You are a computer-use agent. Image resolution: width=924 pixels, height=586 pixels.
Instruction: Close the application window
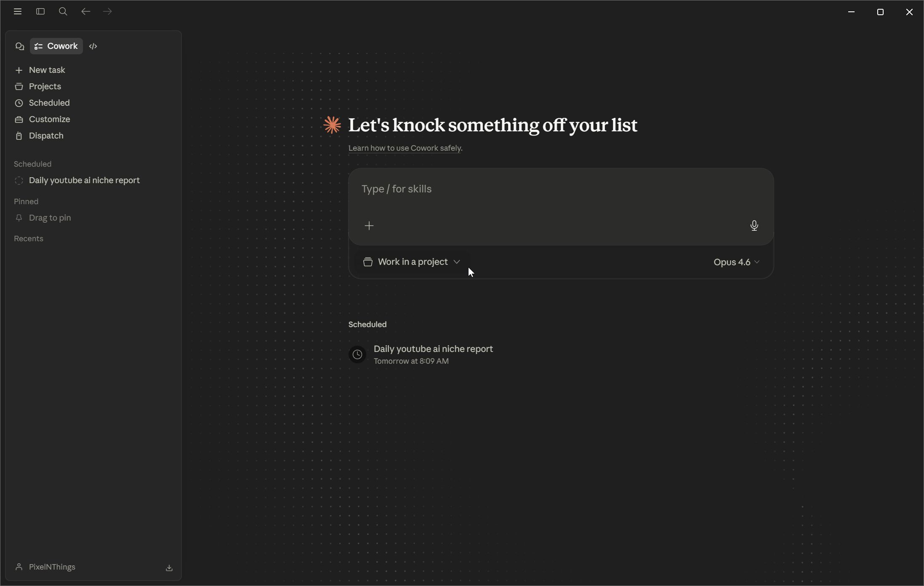click(909, 12)
